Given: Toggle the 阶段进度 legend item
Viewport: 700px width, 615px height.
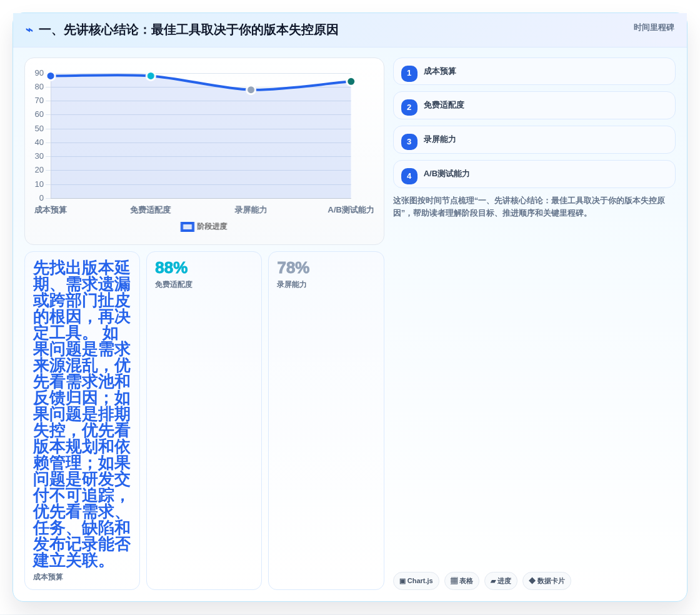Looking at the screenshot, I should tap(204, 227).
